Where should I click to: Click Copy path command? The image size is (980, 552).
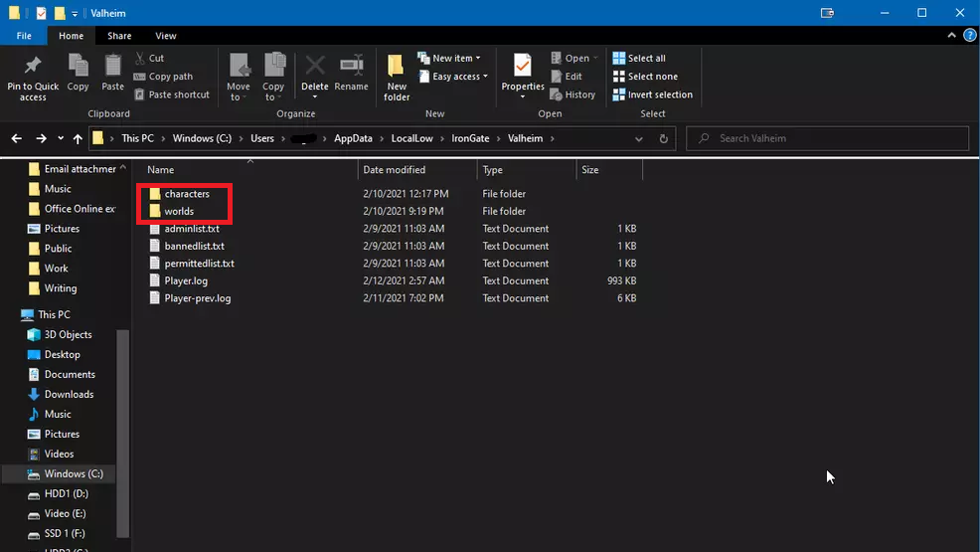click(163, 77)
